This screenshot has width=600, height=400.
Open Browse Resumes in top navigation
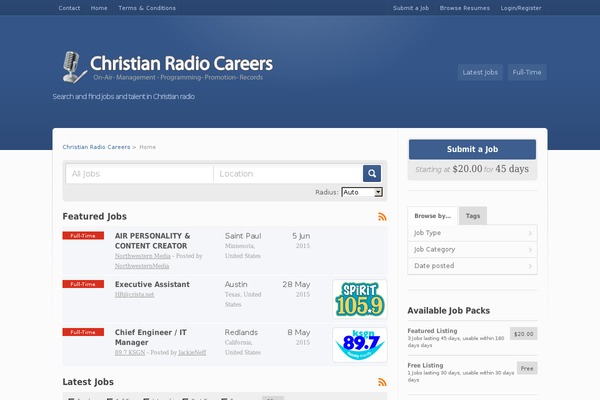click(465, 8)
